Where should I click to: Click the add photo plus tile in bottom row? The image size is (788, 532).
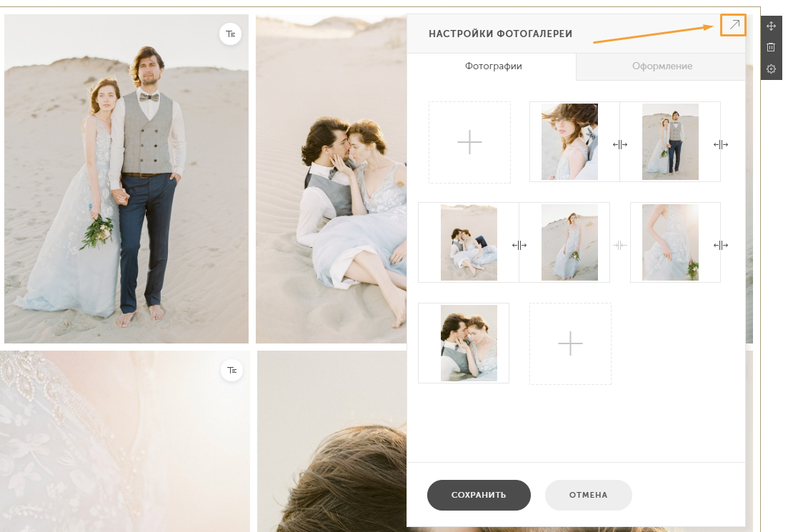tap(570, 343)
